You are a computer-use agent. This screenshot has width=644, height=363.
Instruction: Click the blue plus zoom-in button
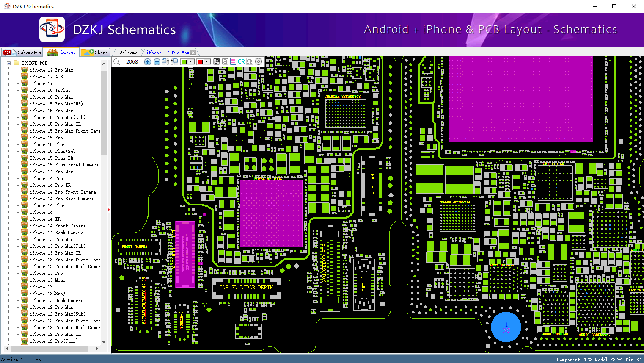point(148,62)
